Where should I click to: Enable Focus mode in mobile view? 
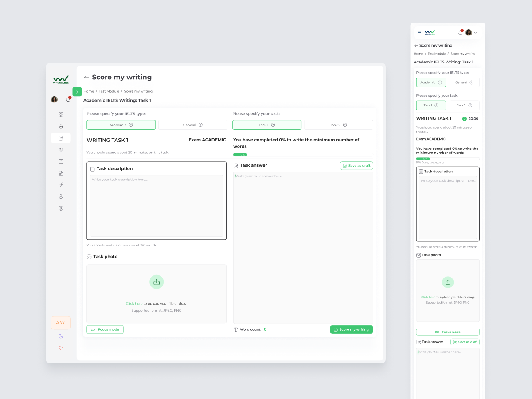coord(448,332)
